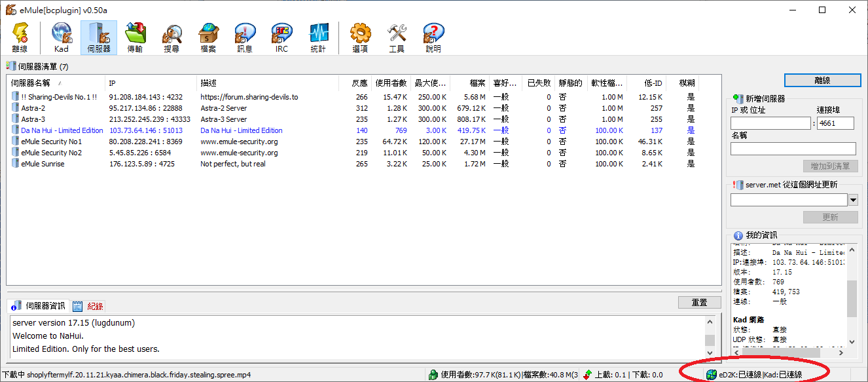Sort by 檔案 column header

[469, 83]
